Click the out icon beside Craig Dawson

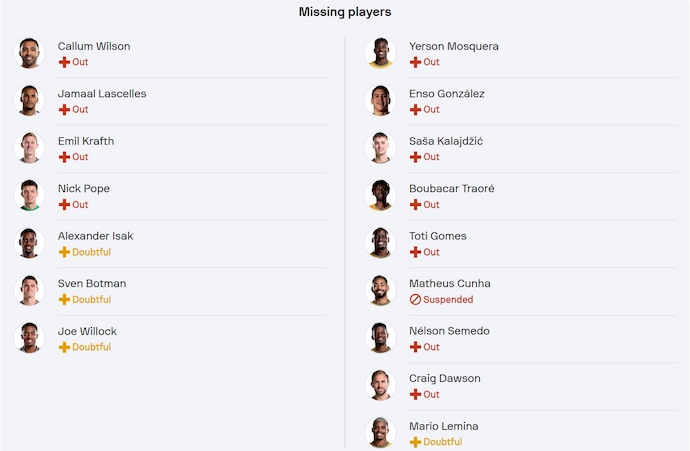click(415, 395)
